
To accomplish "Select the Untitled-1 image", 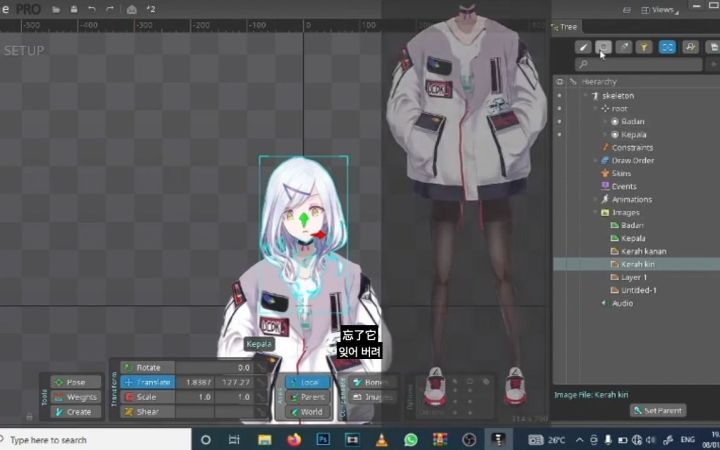I will tap(639, 290).
